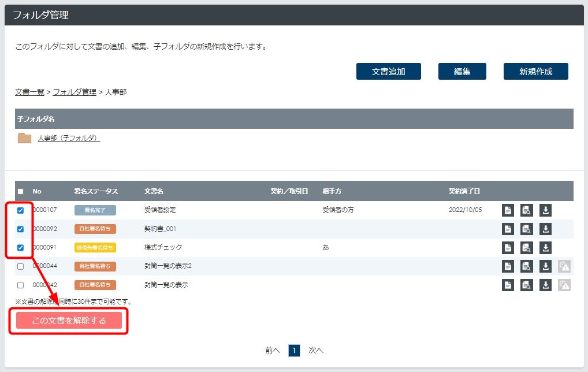Download the 様式チェック document
588x372 pixels.
(x=545, y=248)
